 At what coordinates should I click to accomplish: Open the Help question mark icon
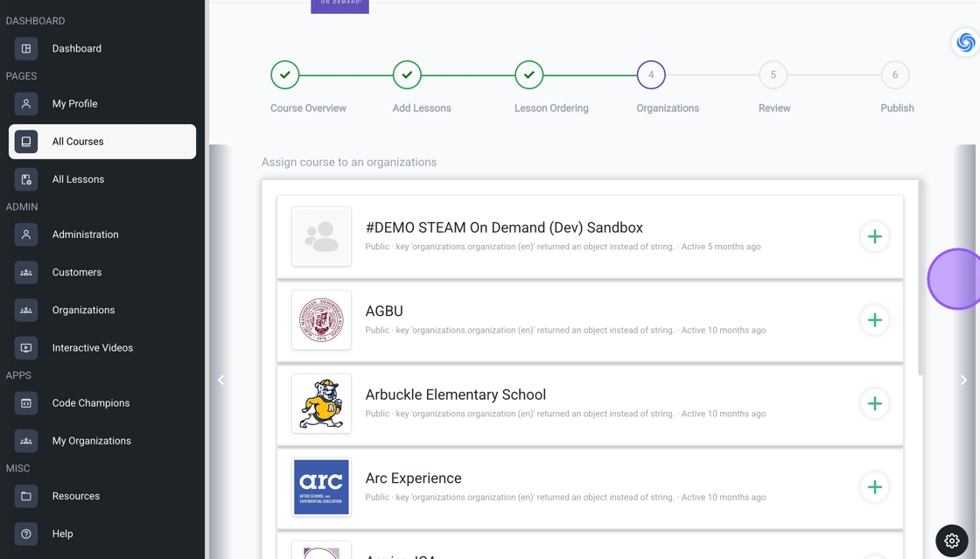point(26,534)
